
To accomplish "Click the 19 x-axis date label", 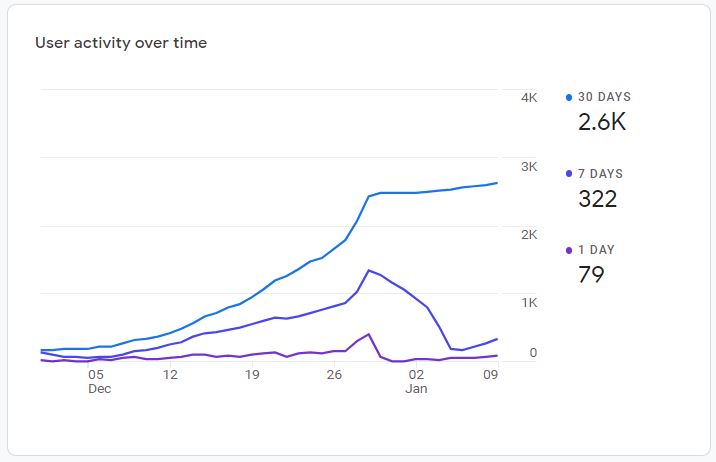I will point(252,375).
